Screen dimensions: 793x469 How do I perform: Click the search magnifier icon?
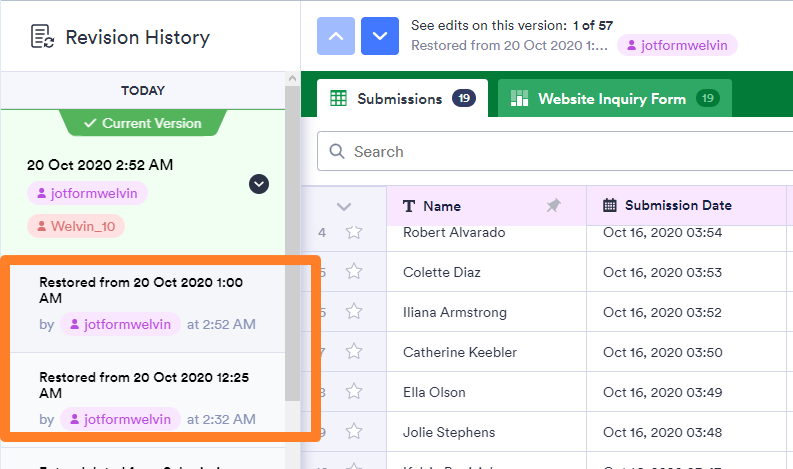click(337, 152)
